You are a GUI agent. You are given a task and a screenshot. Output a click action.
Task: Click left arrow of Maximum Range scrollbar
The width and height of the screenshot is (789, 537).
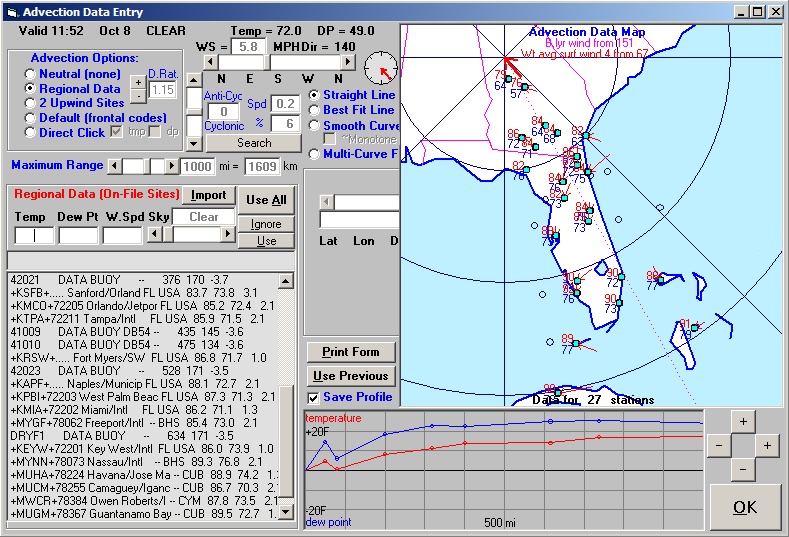pos(113,166)
